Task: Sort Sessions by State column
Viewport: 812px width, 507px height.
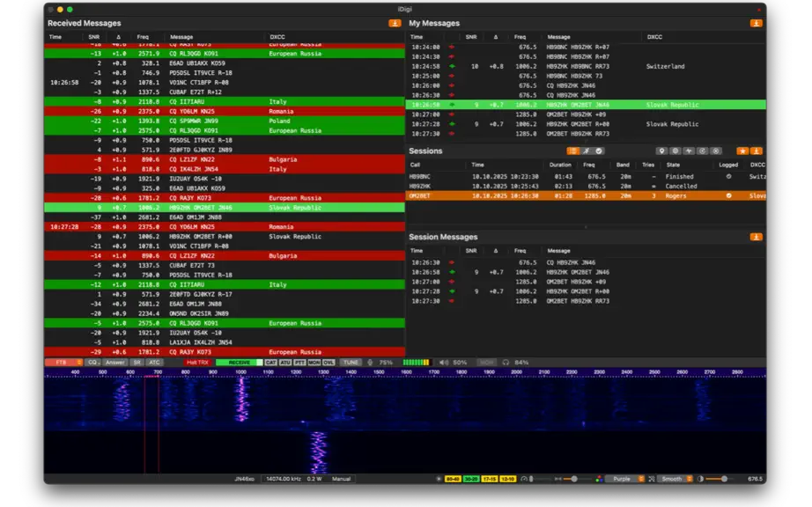Action: 673,165
